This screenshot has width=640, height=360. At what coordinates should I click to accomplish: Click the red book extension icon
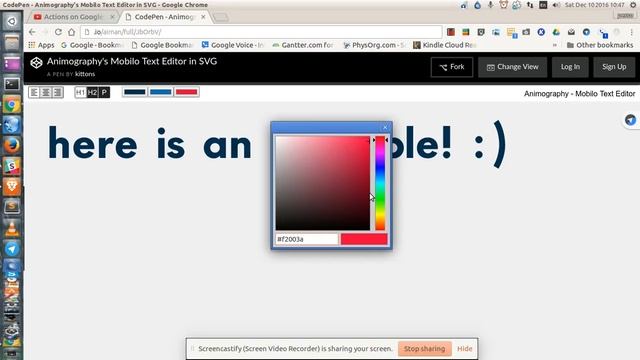pyautogui.click(x=451, y=32)
